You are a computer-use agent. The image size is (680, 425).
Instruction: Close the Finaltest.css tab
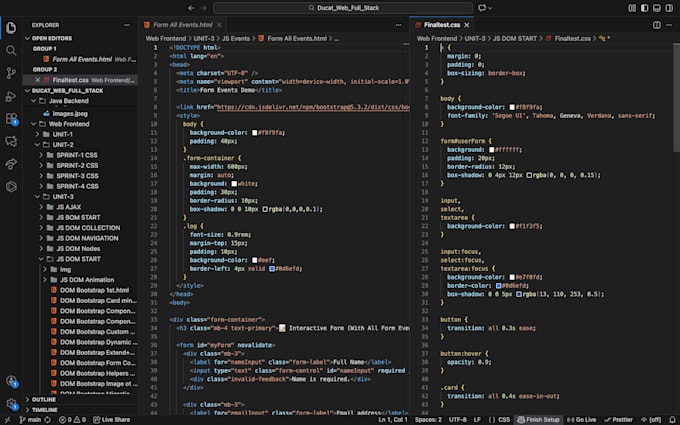click(467, 25)
